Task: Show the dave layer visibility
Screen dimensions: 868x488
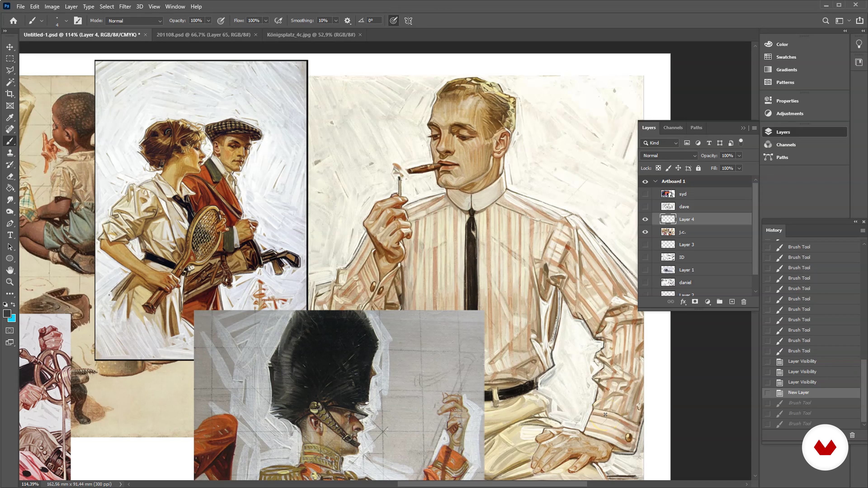Action: 645,207
